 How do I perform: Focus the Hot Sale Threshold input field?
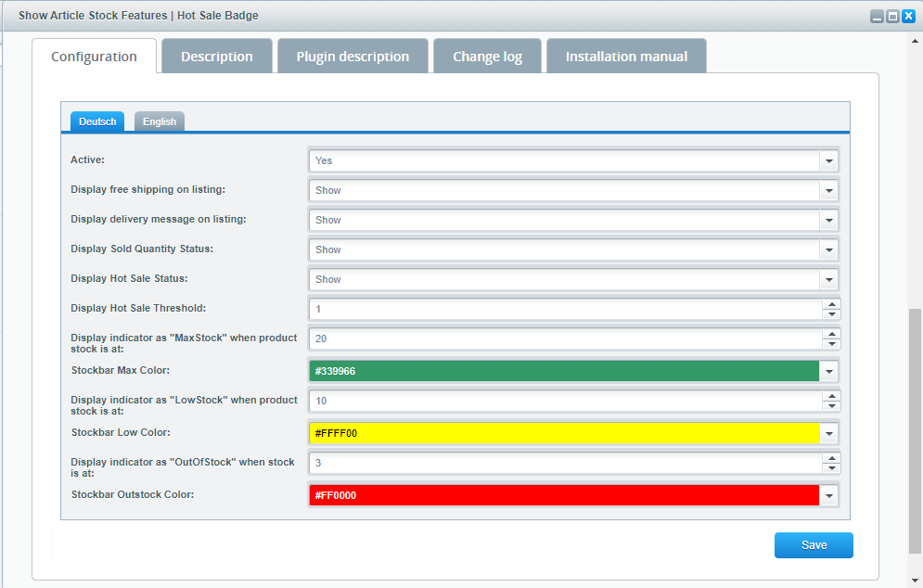566,309
